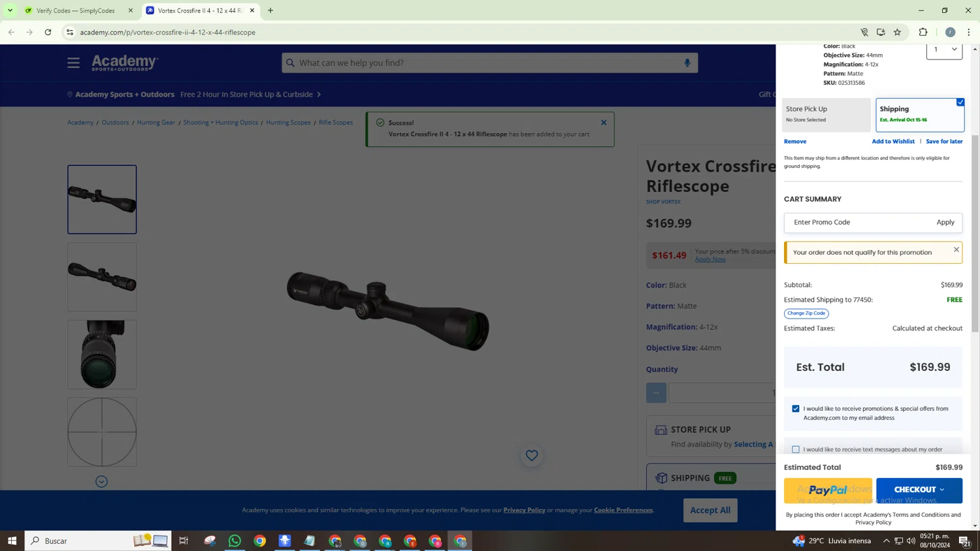The height and width of the screenshot is (551, 980).
Task: Choose the Store Pick Up option
Action: (826, 115)
